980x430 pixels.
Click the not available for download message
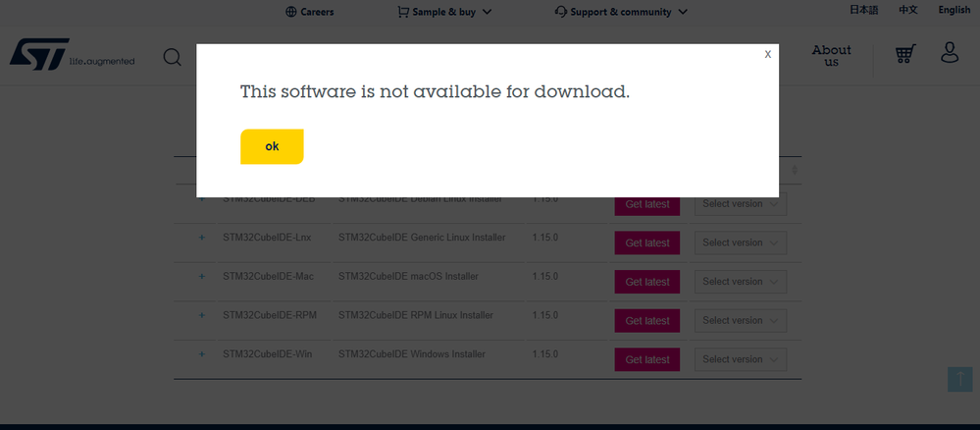[435, 92]
